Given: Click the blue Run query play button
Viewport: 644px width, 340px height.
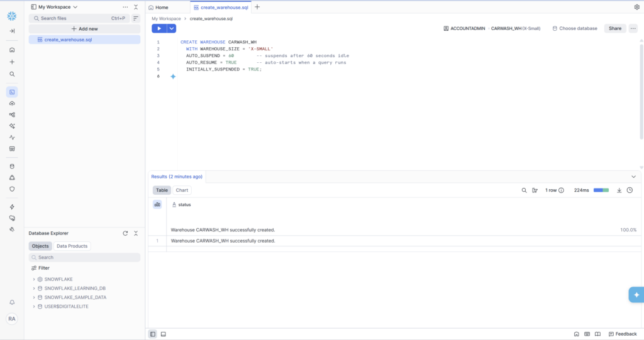Looking at the screenshot, I should pos(159,28).
